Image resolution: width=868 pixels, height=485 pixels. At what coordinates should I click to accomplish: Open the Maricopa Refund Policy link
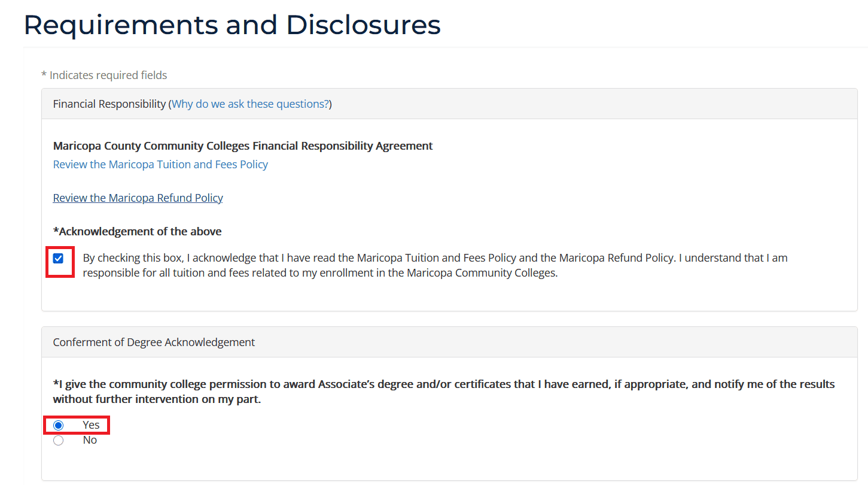(138, 198)
